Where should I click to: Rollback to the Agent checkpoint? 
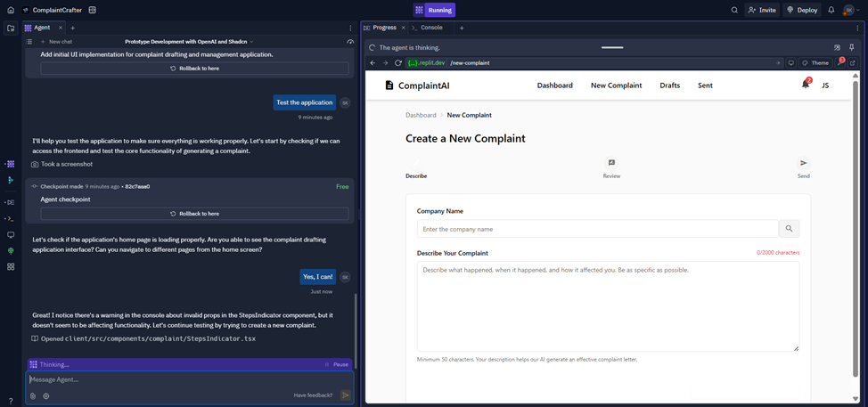pyautogui.click(x=194, y=214)
